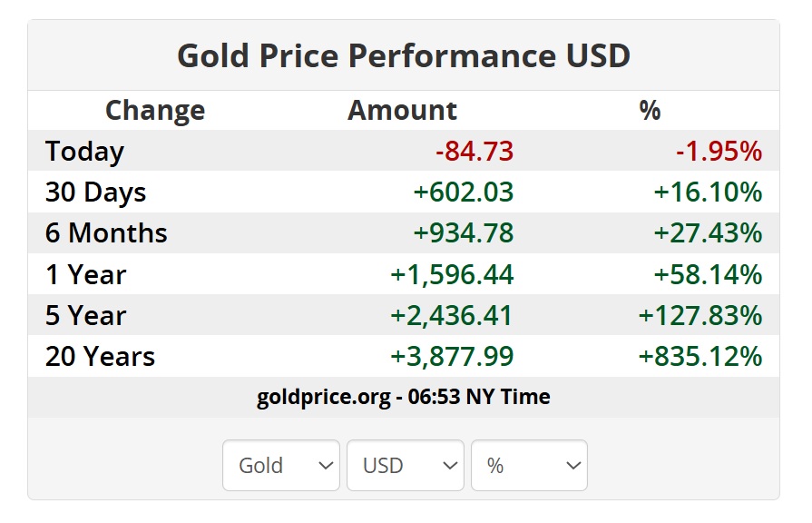
Task: Select the 20 Years row label
Action: tap(100, 356)
